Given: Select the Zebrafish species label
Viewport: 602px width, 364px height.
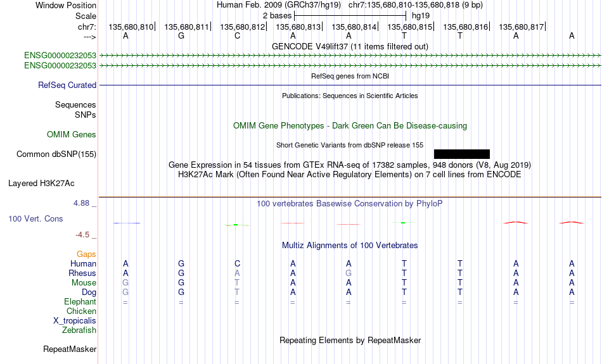Looking at the screenshot, I should (x=79, y=330).
